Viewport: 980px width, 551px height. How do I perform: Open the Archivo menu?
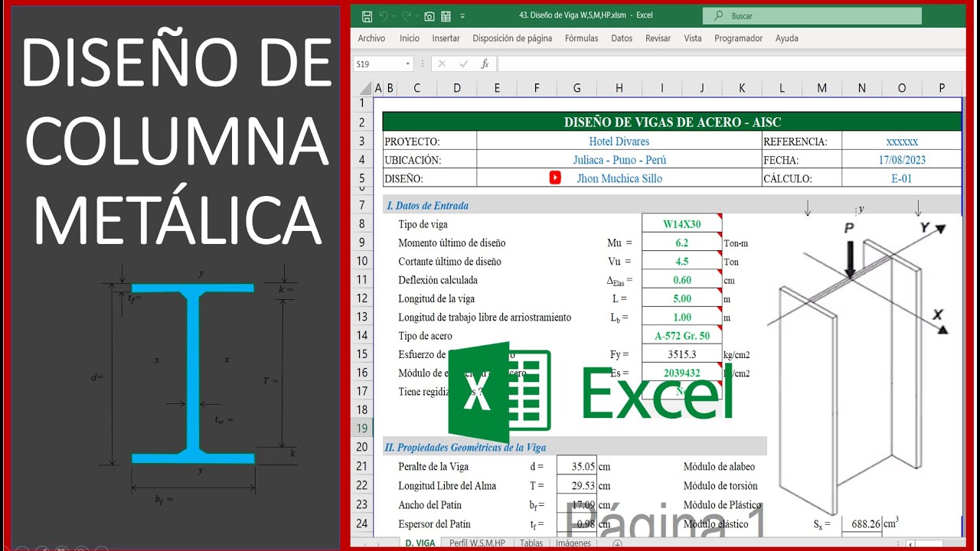coord(371,38)
